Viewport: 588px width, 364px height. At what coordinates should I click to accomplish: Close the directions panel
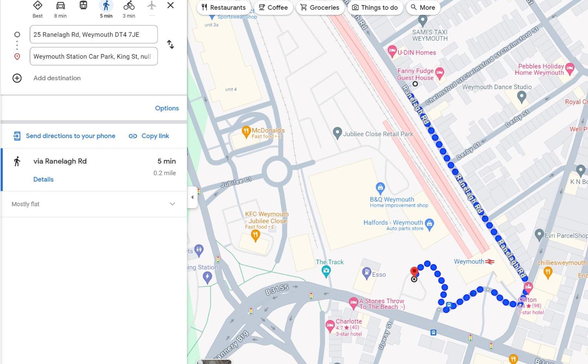(171, 5)
